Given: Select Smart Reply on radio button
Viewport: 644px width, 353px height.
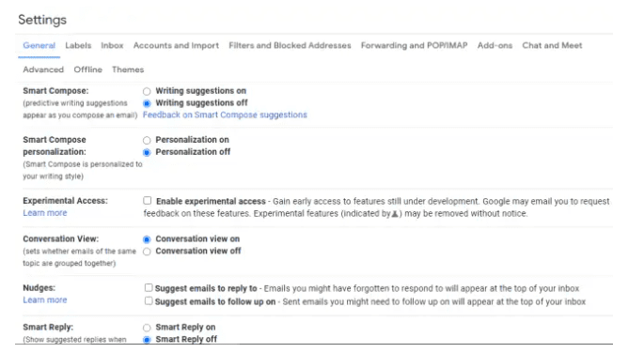Looking at the screenshot, I should [147, 328].
